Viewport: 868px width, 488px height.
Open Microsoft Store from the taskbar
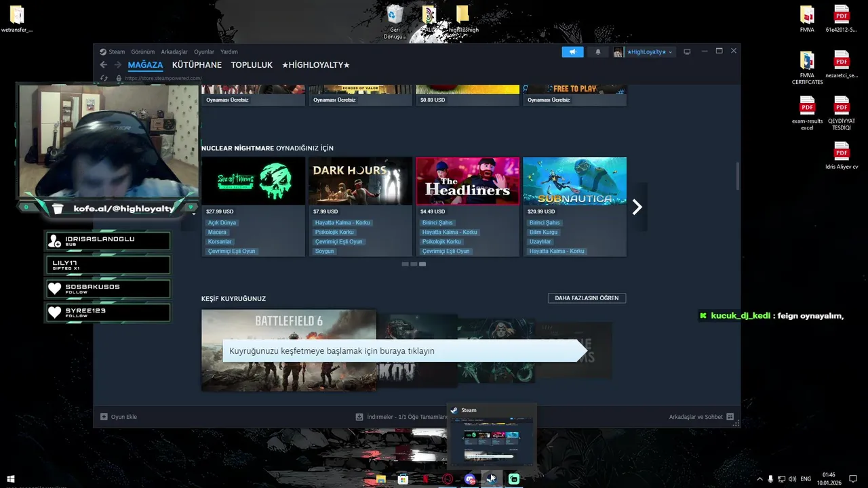(x=403, y=479)
